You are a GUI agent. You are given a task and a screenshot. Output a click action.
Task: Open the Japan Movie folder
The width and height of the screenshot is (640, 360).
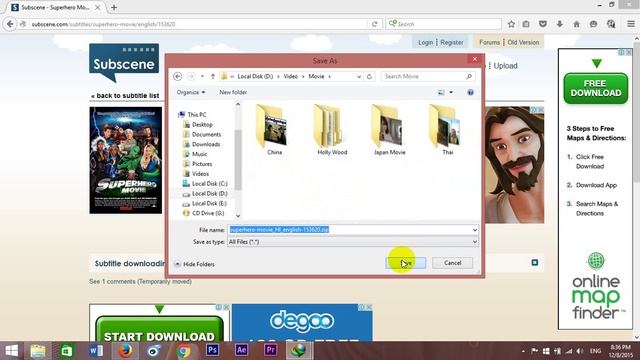click(x=389, y=130)
